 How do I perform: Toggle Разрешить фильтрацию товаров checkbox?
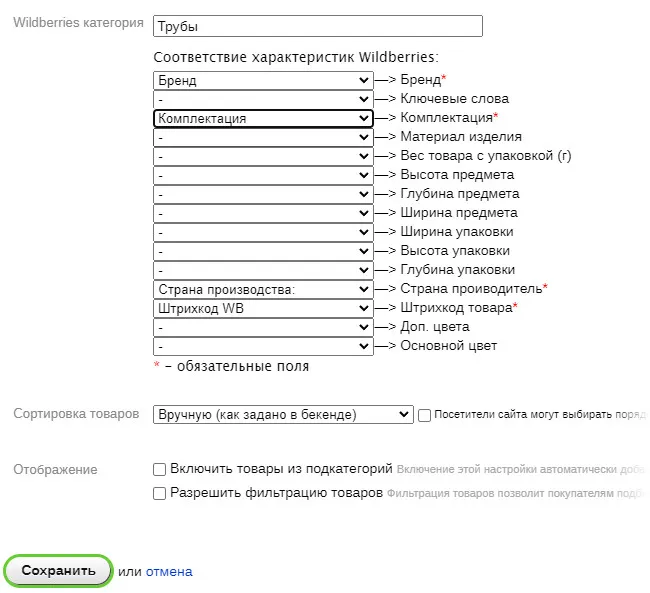[160, 493]
